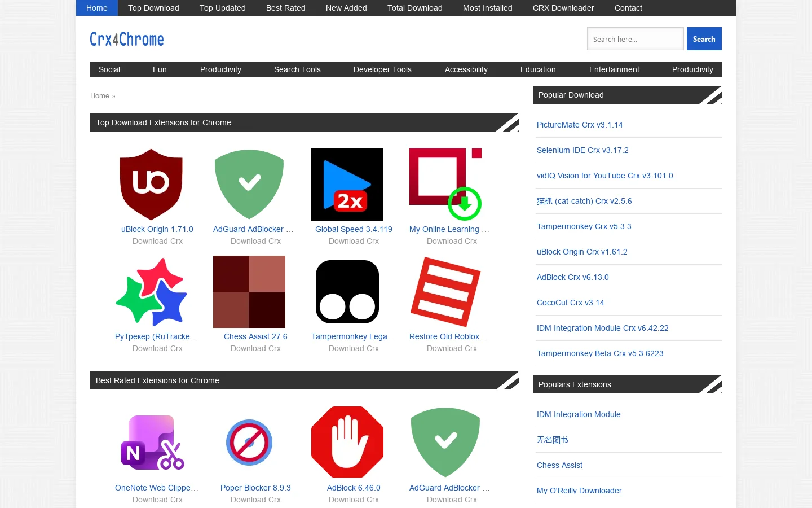
Task: Open the Restore Old Roblox red icon
Action: (x=445, y=292)
